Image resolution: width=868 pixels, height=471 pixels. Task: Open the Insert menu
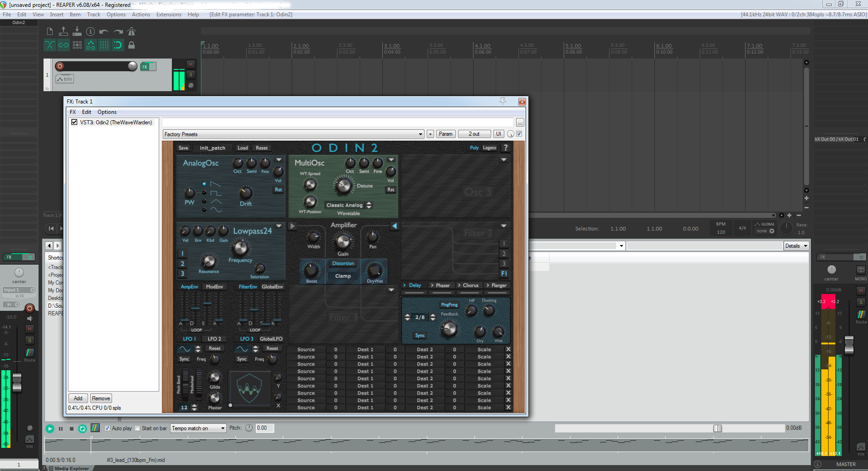point(57,15)
